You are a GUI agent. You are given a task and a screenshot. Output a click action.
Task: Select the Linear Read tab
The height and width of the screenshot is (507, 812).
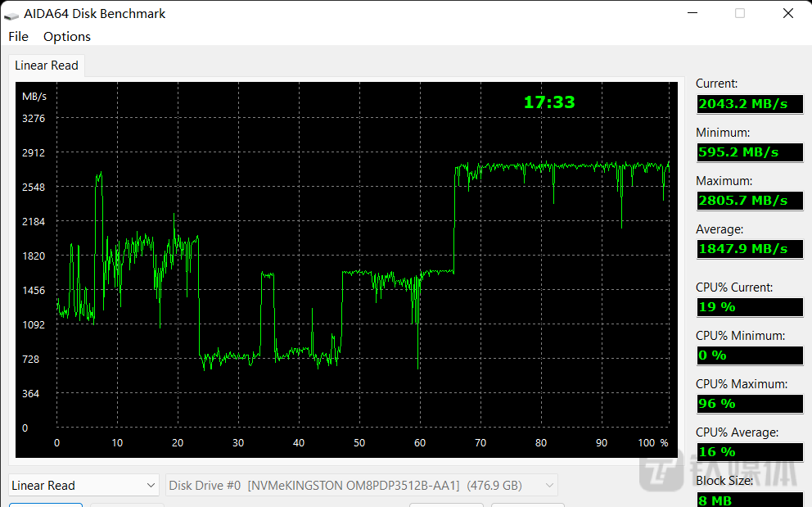pyautogui.click(x=47, y=66)
